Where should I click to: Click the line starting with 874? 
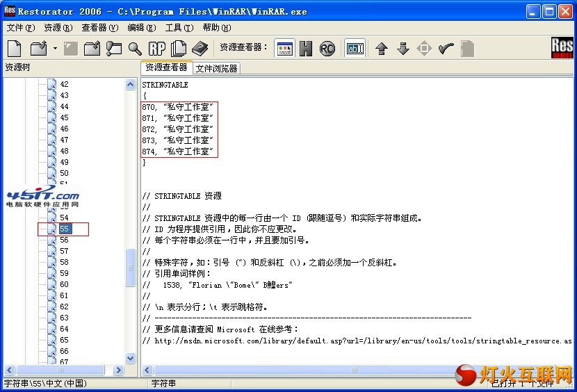click(x=178, y=152)
